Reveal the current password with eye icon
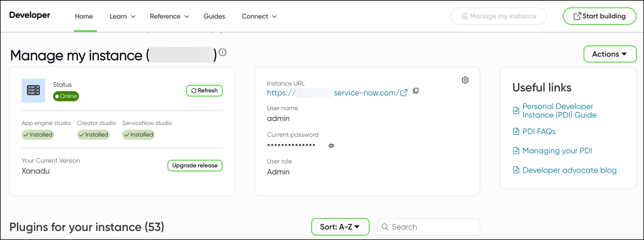 [331, 146]
